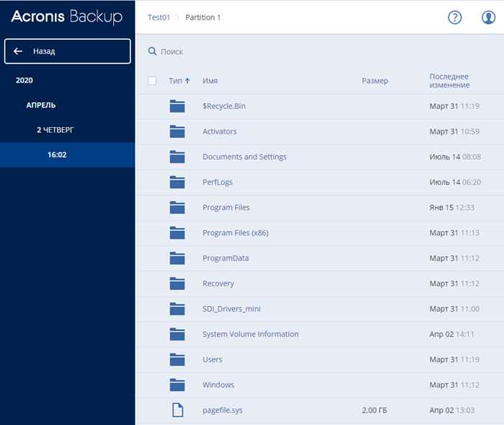Click the Windows folder icon

click(x=177, y=385)
